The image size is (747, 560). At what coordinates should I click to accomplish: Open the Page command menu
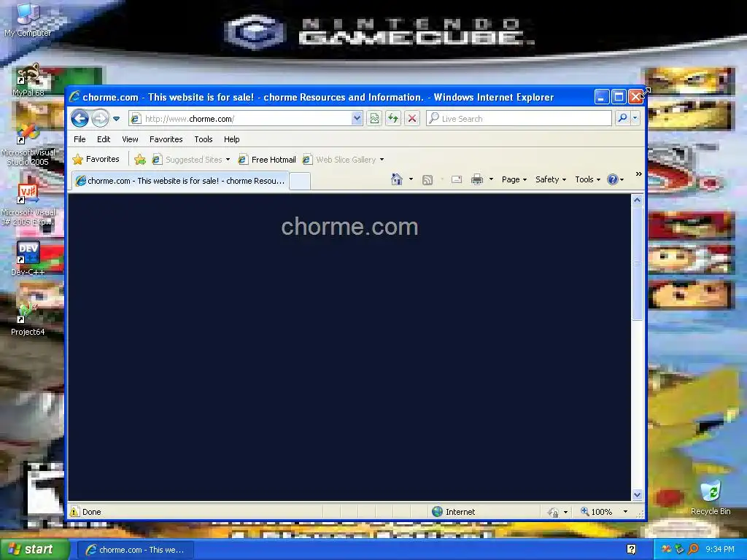point(514,179)
